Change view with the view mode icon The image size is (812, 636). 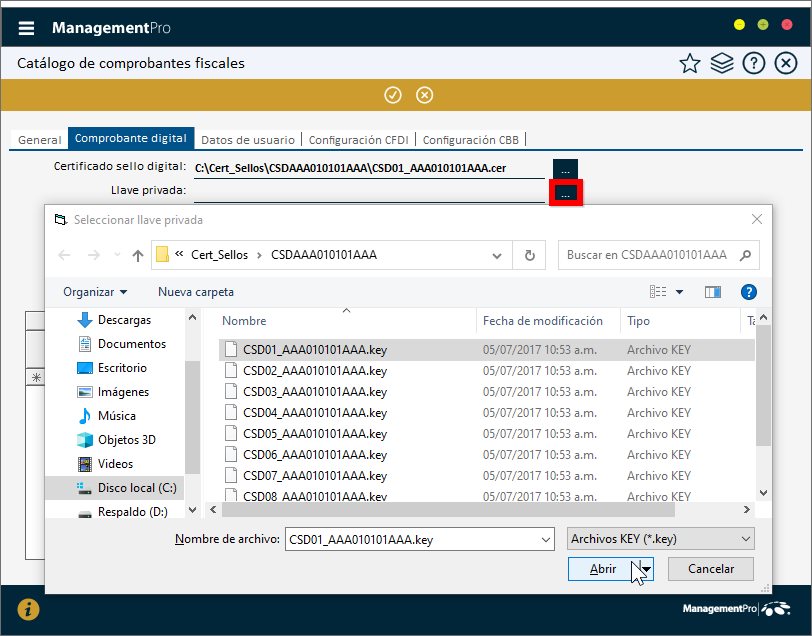coord(658,292)
